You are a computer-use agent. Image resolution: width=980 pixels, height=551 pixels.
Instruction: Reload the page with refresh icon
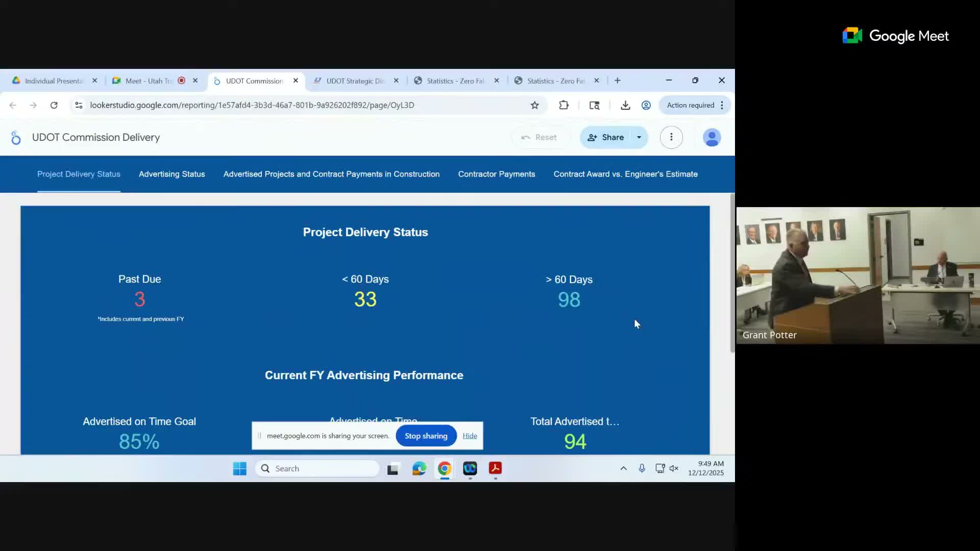tap(54, 105)
